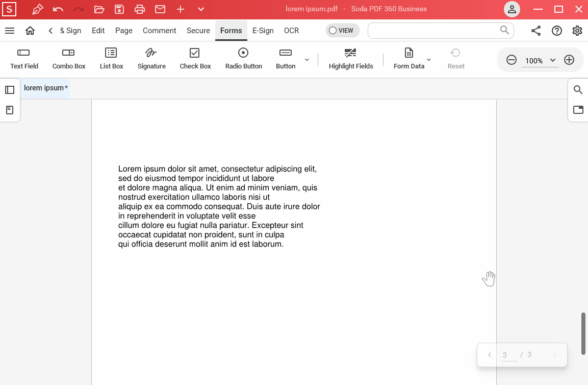Go to the next page
The width and height of the screenshot is (588, 385).
[555, 354]
